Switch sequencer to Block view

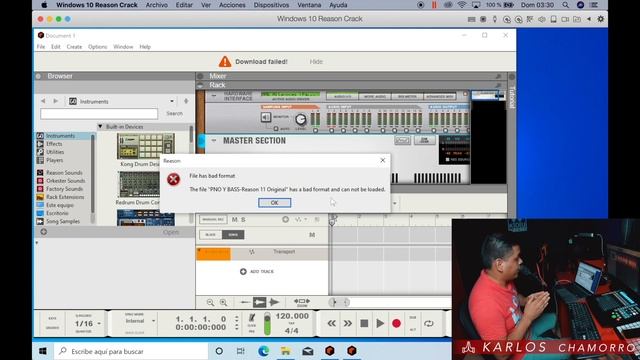point(211,235)
